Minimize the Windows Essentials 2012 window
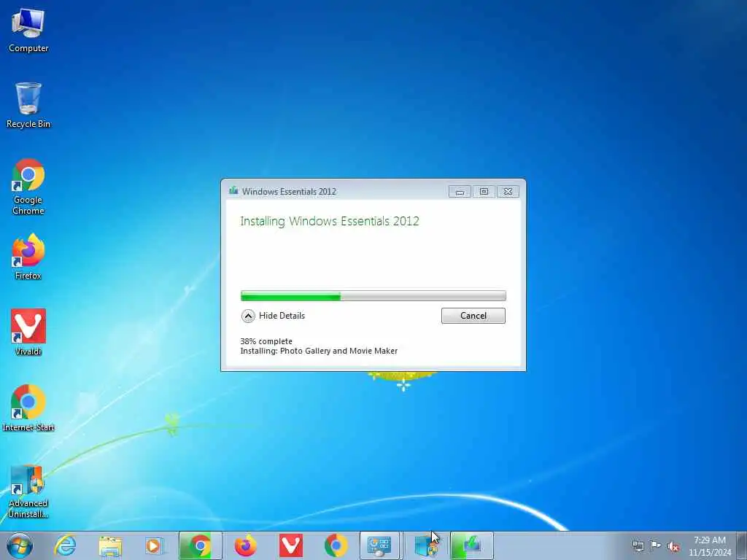 (460, 192)
